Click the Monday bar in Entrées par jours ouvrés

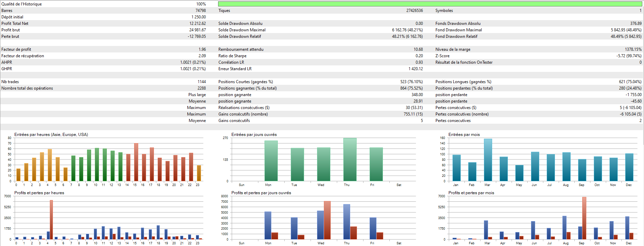[271, 161]
